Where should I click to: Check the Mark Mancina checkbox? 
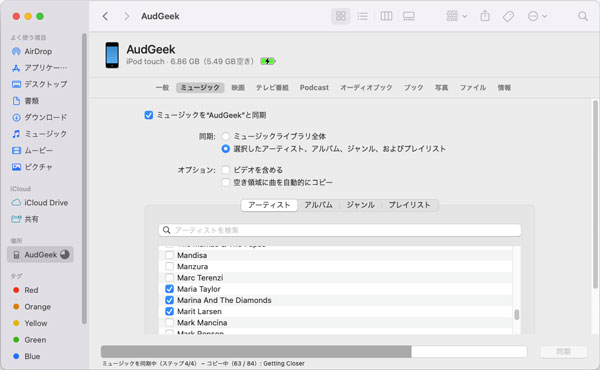170,323
